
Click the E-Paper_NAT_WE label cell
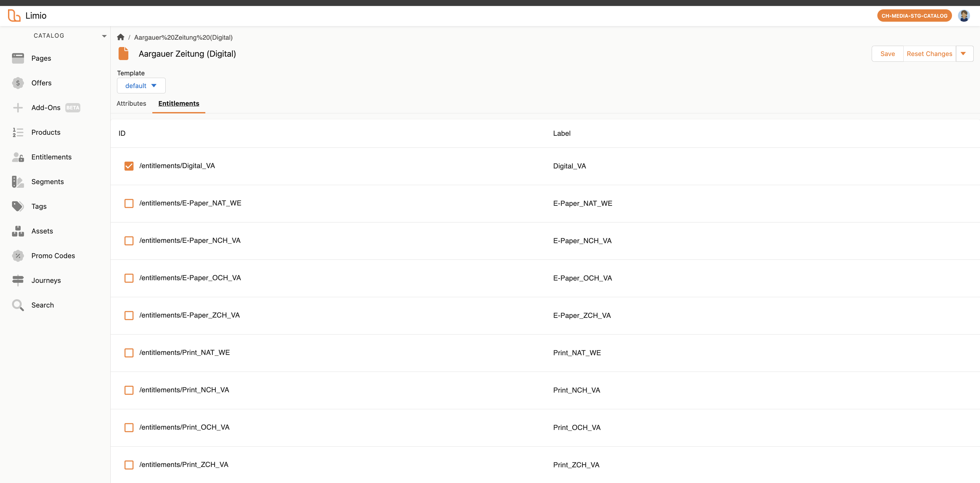tap(582, 203)
